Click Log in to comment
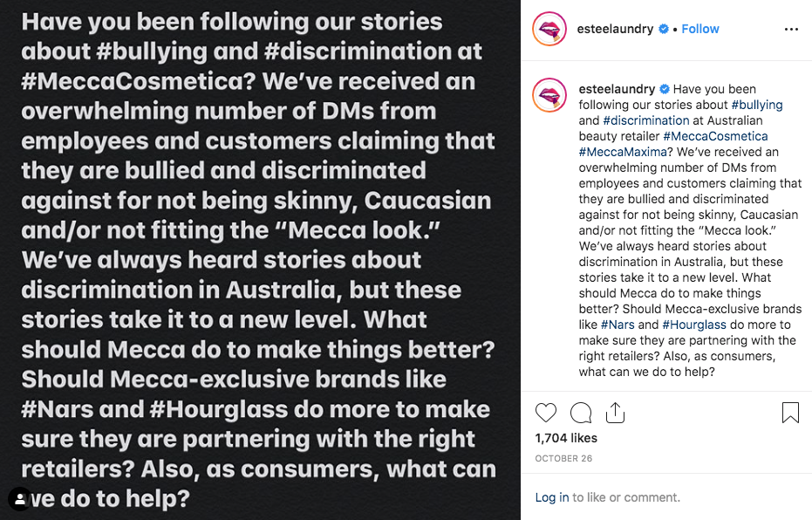 pyautogui.click(x=551, y=497)
